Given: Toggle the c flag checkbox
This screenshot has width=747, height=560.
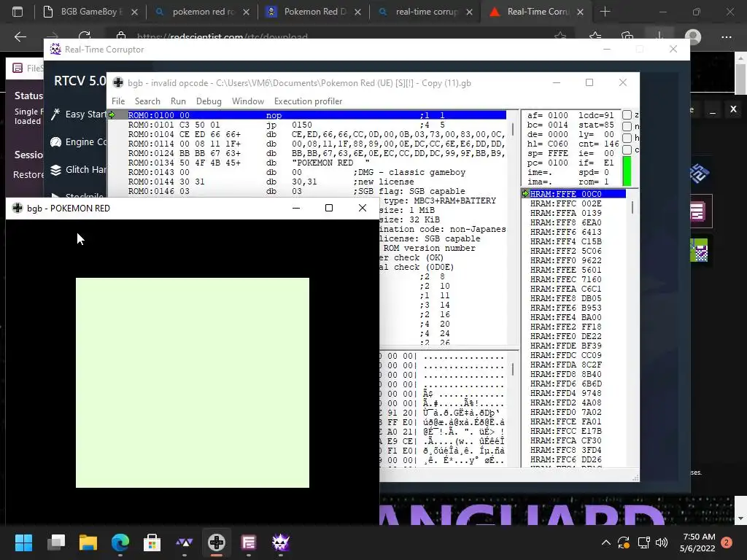Looking at the screenshot, I should tap(627, 149).
